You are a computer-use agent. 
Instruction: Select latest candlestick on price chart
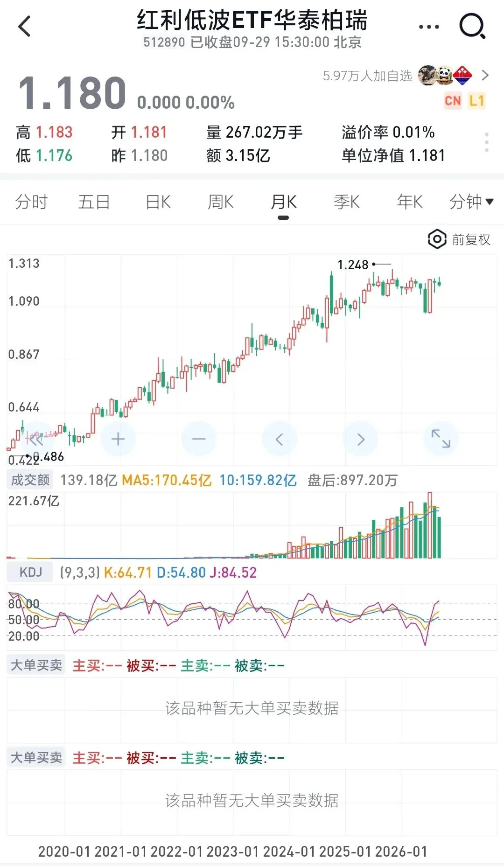[439, 283]
